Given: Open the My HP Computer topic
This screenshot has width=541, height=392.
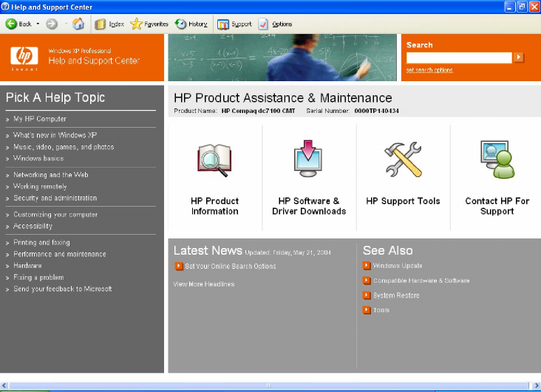Looking at the screenshot, I should pyautogui.click(x=40, y=119).
